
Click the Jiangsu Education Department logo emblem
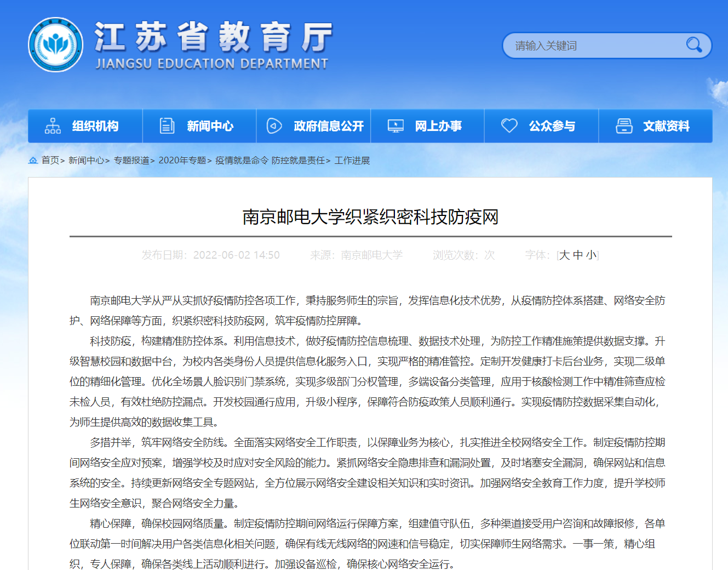pyautogui.click(x=56, y=44)
